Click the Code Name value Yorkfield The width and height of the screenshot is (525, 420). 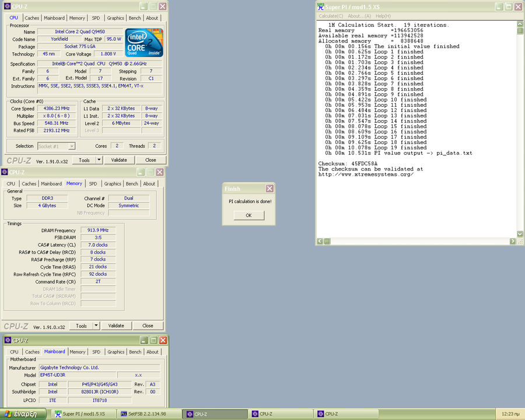pyautogui.click(x=60, y=39)
